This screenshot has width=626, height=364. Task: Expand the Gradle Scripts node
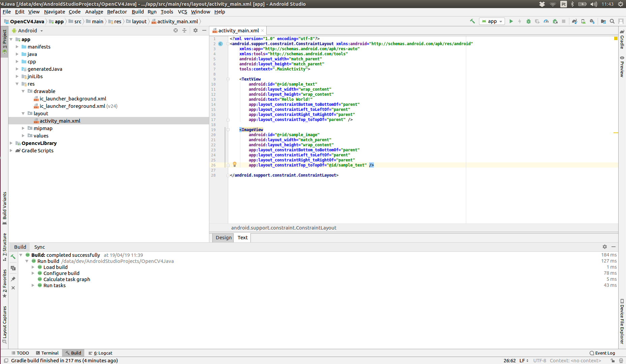tap(11, 151)
